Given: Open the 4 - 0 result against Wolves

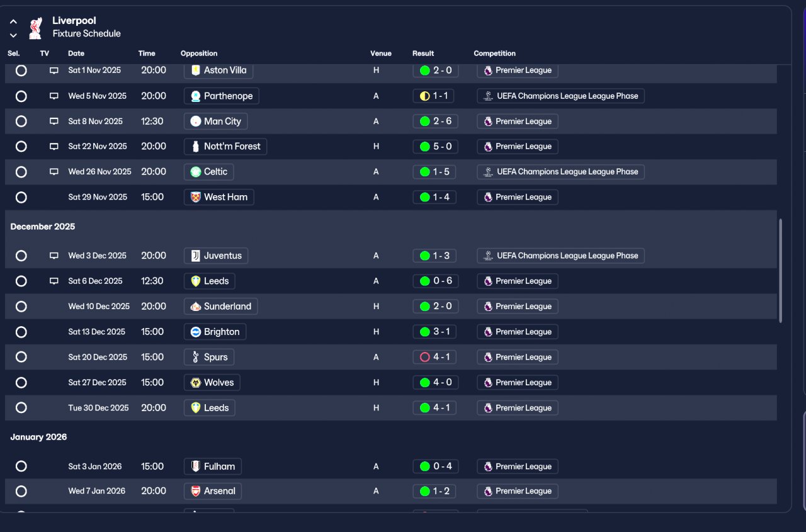Looking at the screenshot, I should click(x=436, y=382).
